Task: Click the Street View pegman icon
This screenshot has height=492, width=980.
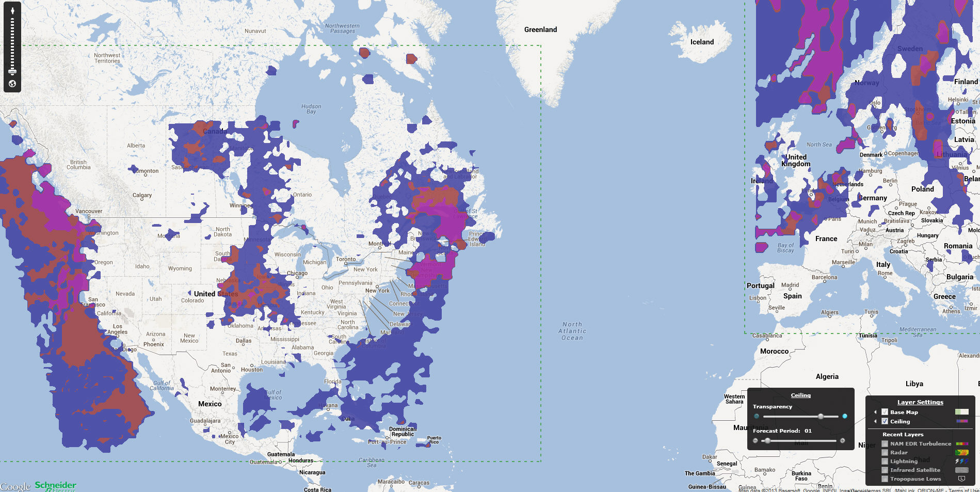Action: click(x=12, y=10)
